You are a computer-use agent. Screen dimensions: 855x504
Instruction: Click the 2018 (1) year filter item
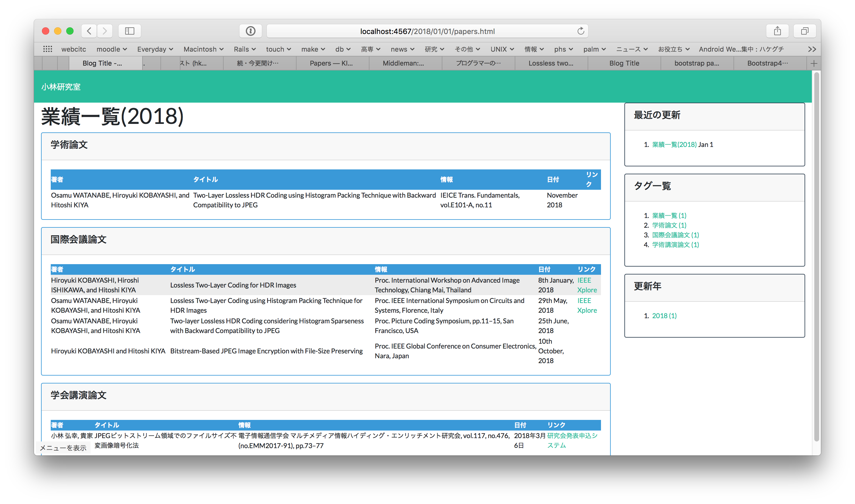[664, 315]
